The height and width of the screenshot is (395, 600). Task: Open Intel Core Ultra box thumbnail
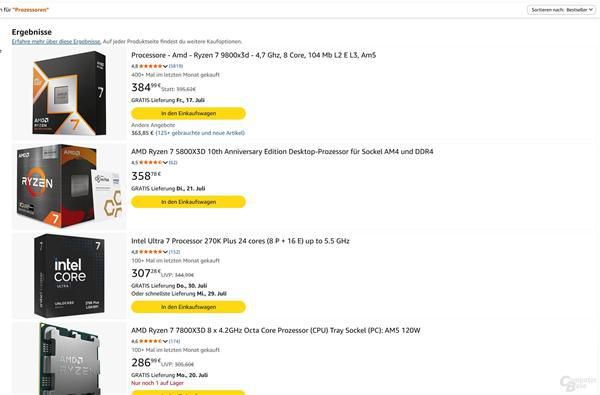click(69, 276)
